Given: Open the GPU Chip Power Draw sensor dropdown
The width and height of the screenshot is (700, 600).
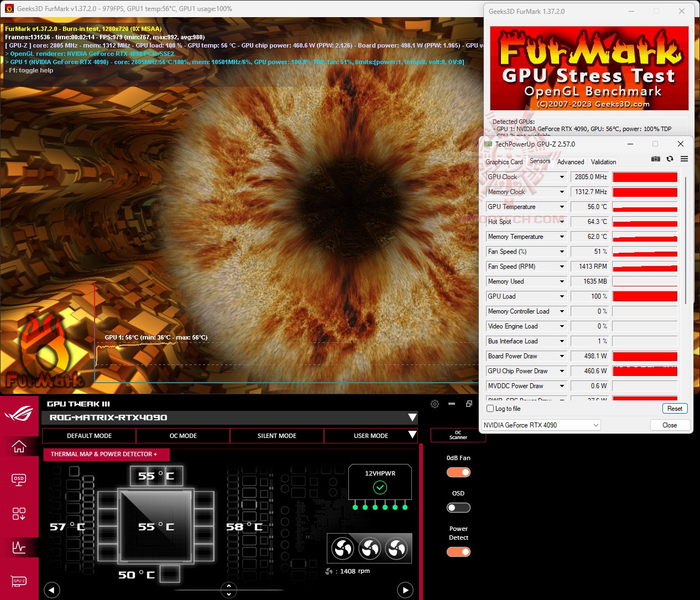Looking at the screenshot, I should tap(562, 371).
